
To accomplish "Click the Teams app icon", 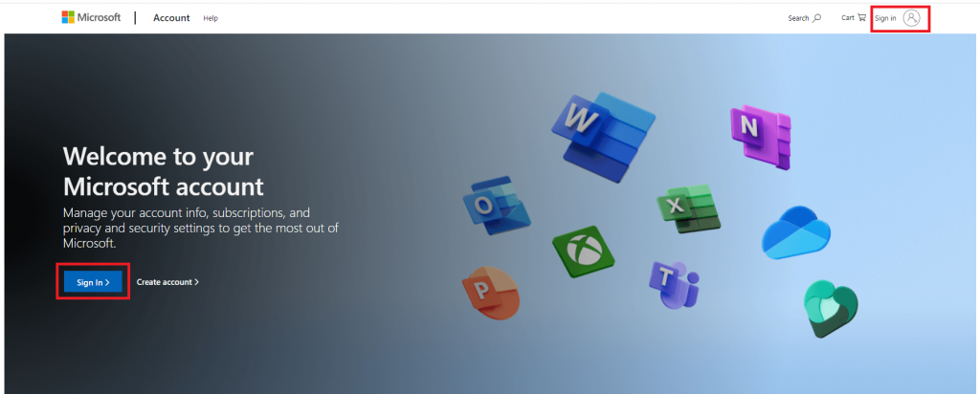I will click(x=674, y=284).
